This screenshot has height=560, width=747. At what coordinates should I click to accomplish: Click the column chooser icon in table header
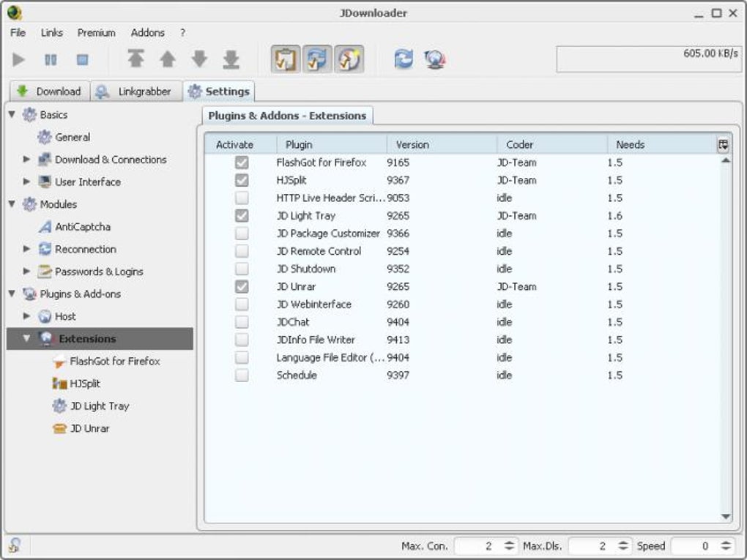click(723, 145)
